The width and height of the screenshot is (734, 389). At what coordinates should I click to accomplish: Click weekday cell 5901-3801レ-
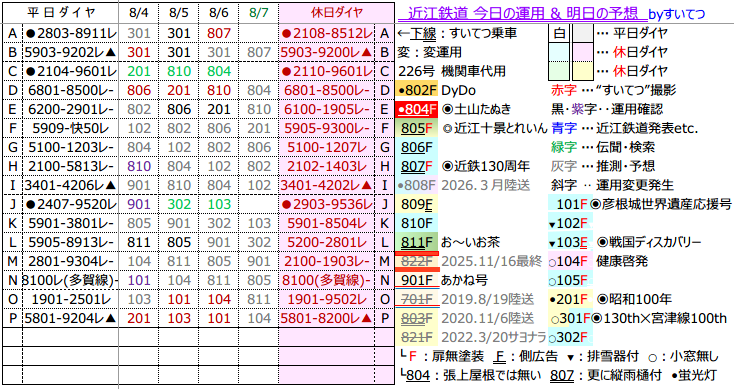[70, 223]
